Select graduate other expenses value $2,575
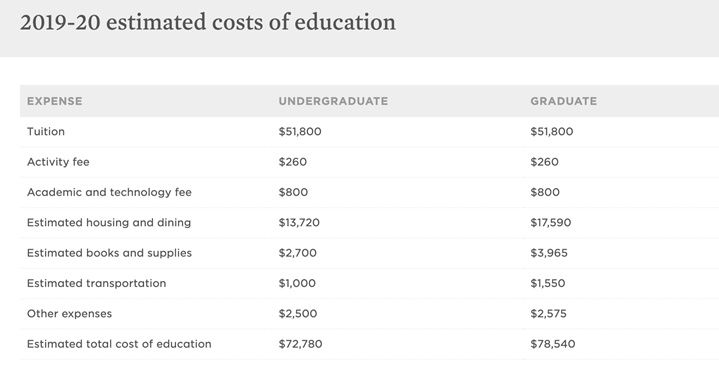 (x=548, y=313)
